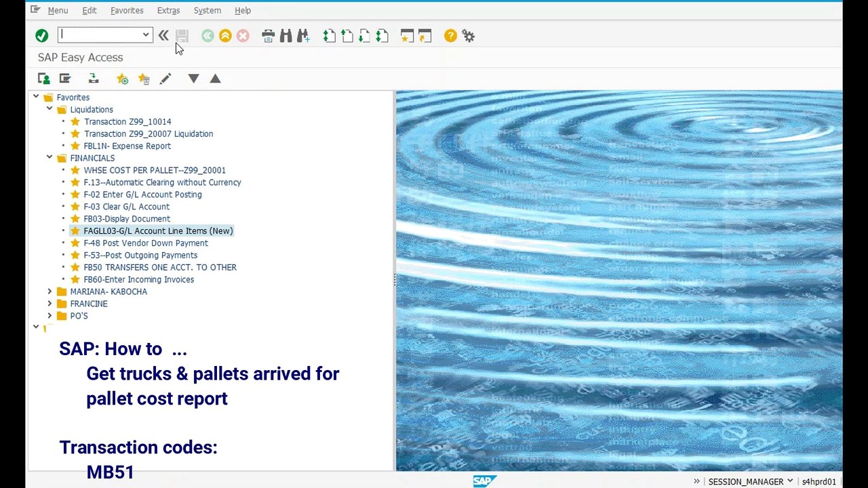868x488 pixels.
Task: Select FAGLL03-G/L Account Line Items (New)
Action: pos(158,231)
